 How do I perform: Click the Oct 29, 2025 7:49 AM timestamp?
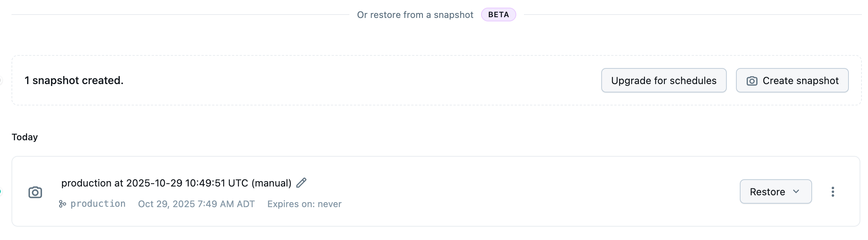(196, 204)
